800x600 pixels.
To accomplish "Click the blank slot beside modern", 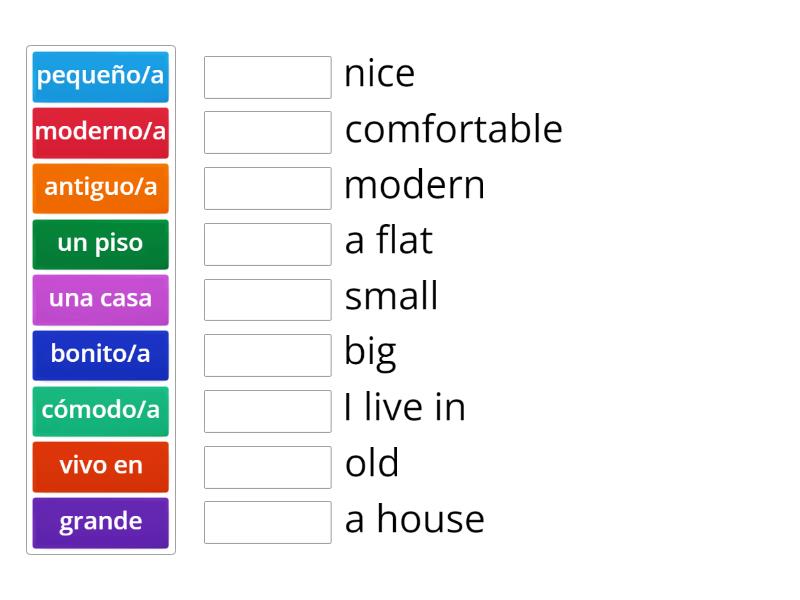I will 267,188.
